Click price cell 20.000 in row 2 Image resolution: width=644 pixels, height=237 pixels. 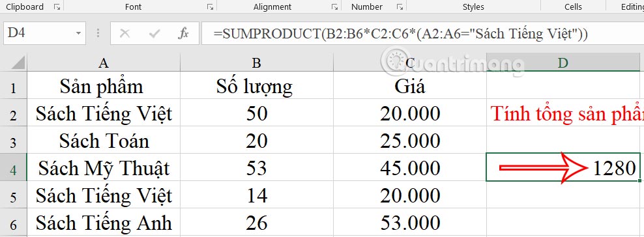tap(410, 113)
